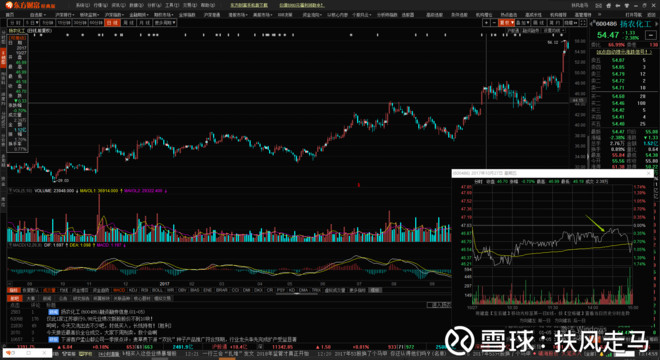The height and width of the screenshot is (360, 660).
Task: Click the 56.12 high price marker
Action: 553,43
